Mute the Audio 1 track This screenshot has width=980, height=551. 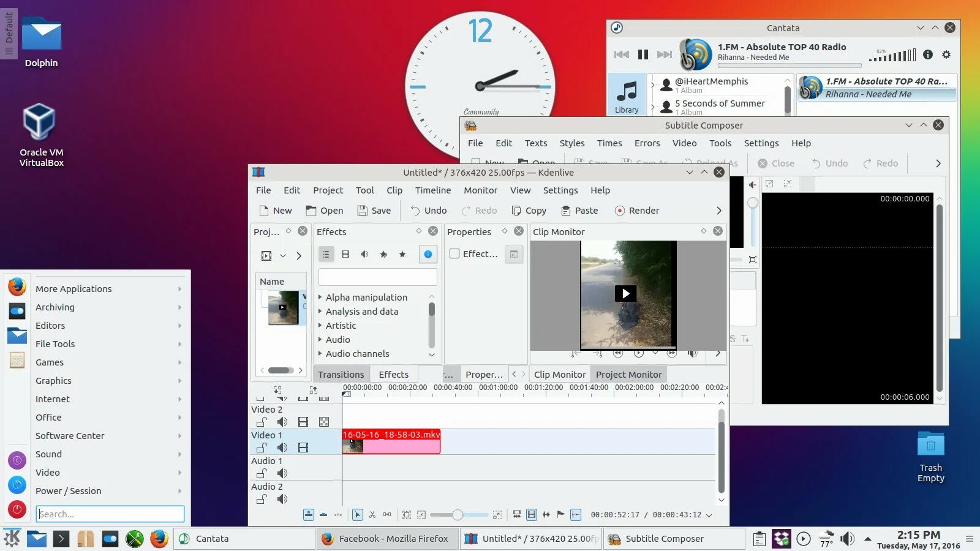tap(282, 473)
